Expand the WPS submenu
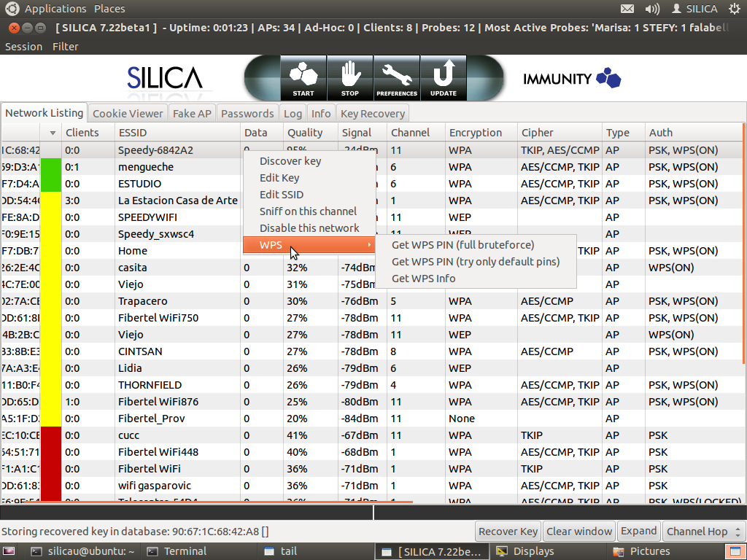The width and height of the screenshot is (747, 560). click(x=309, y=245)
